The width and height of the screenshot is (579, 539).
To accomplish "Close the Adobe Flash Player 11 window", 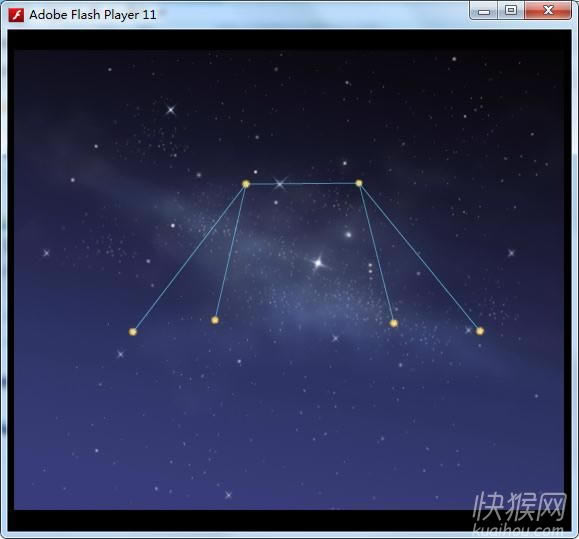I will [548, 10].
